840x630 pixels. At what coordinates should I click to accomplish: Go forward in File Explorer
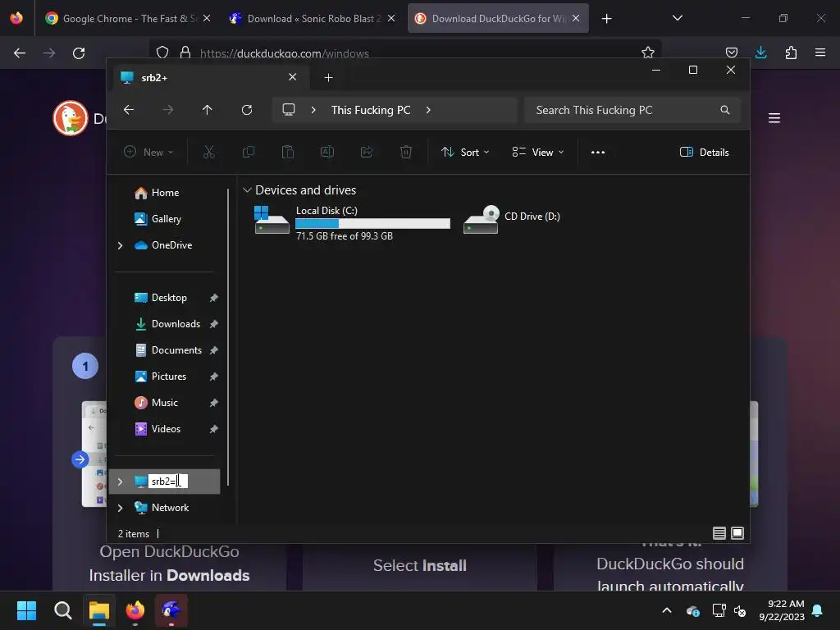167,110
